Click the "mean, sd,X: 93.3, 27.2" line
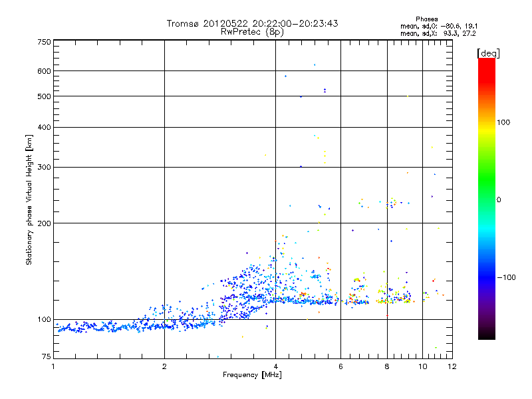The image size is (532, 399). click(438, 34)
